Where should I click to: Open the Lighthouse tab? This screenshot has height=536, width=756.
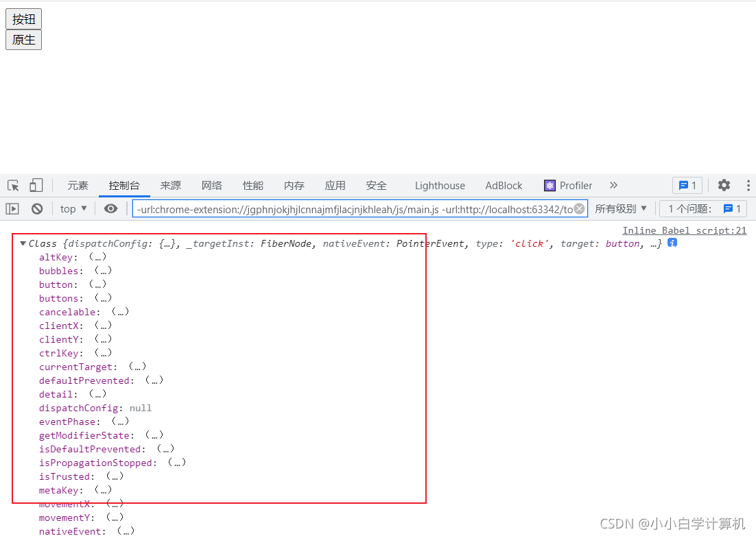(440, 186)
